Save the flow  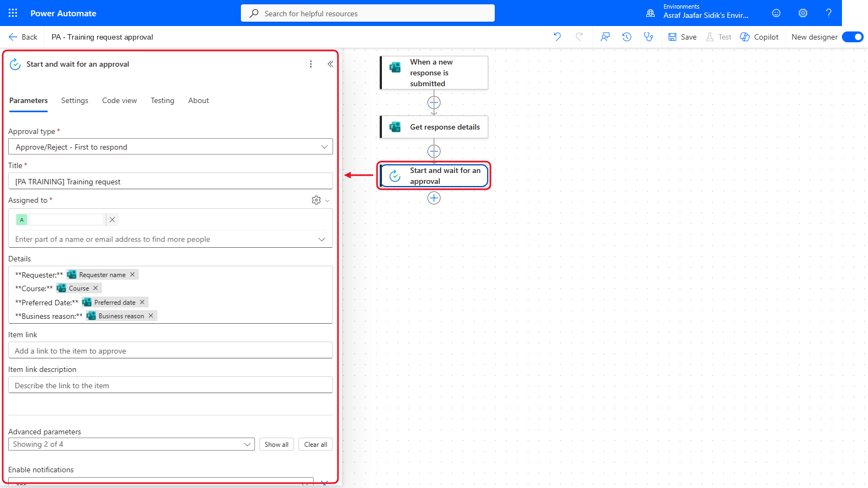click(682, 37)
